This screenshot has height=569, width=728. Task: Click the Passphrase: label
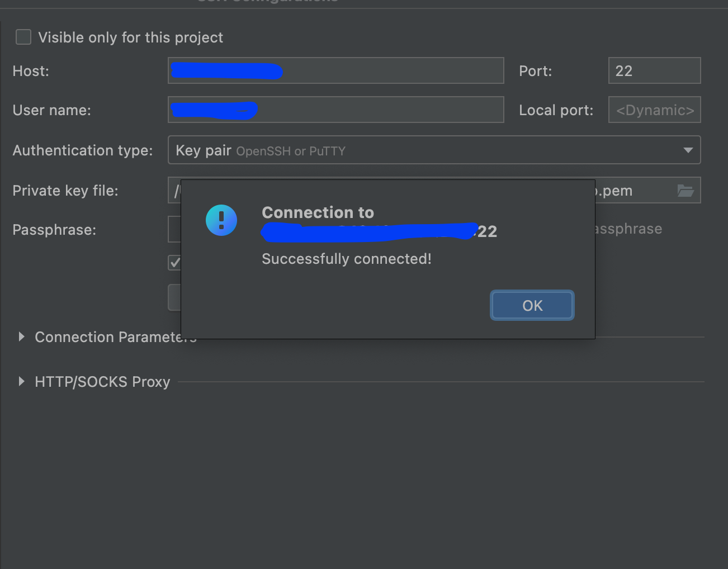[54, 230]
